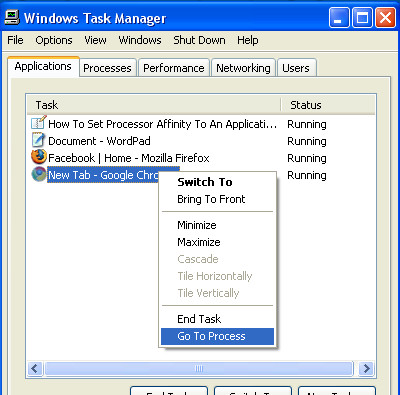Select the New Tab - Google Chrome task
Screen dimensions: 400x395
click(x=103, y=175)
